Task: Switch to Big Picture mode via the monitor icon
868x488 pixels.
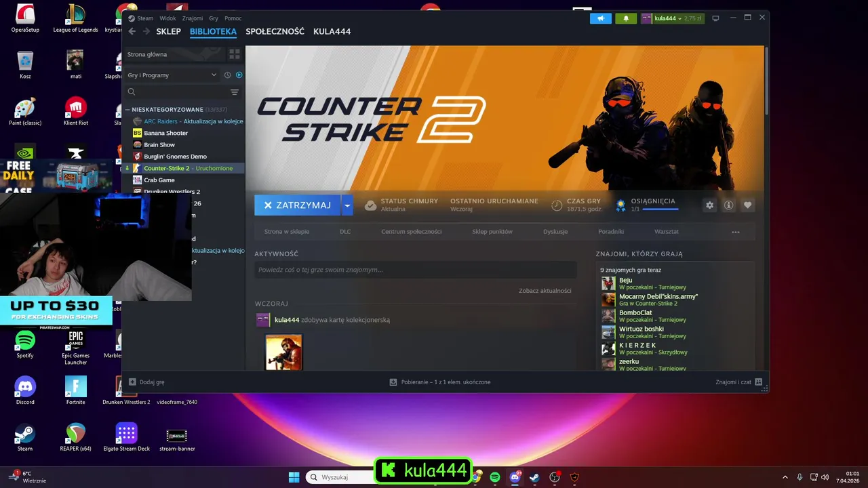Action: coord(715,18)
